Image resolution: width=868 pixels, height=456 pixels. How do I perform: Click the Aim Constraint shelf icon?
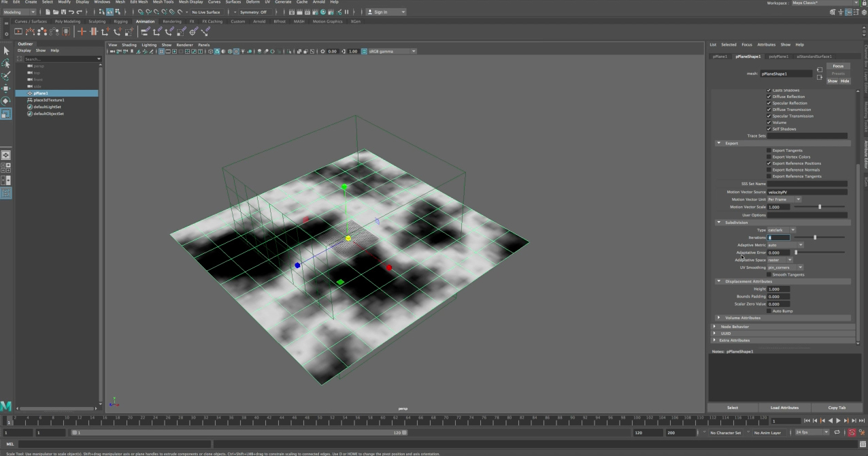(193, 31)
